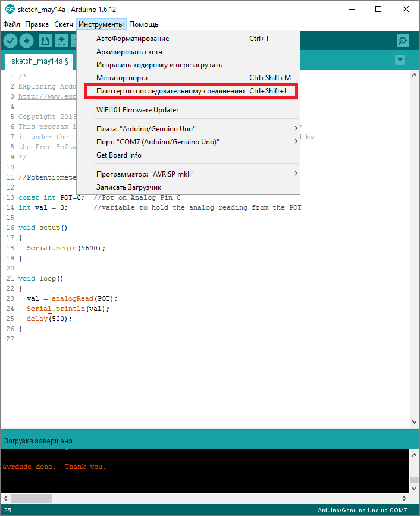Open Serial Monitor magnifier icon in toolbar
The width and height of the screenshot is (420, 516).
click(x=403, y=41)
